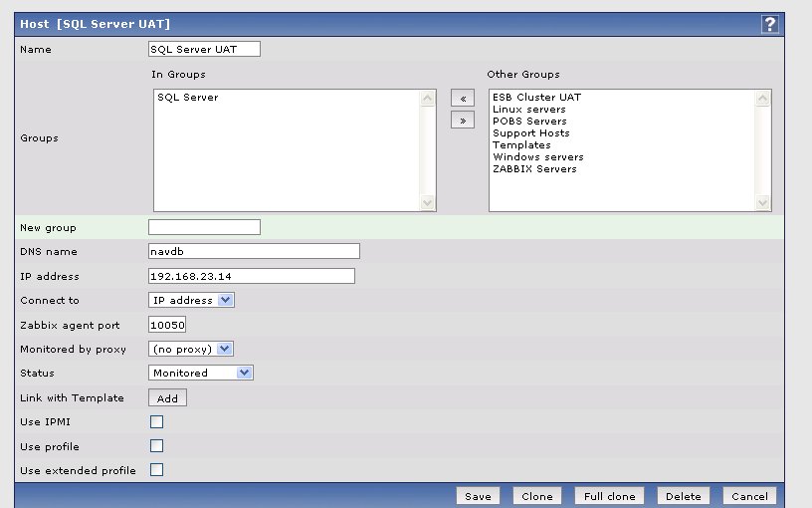Save the host configuration
The width and height of the screenshot is (812, 508).
click(x=478, y=496)
